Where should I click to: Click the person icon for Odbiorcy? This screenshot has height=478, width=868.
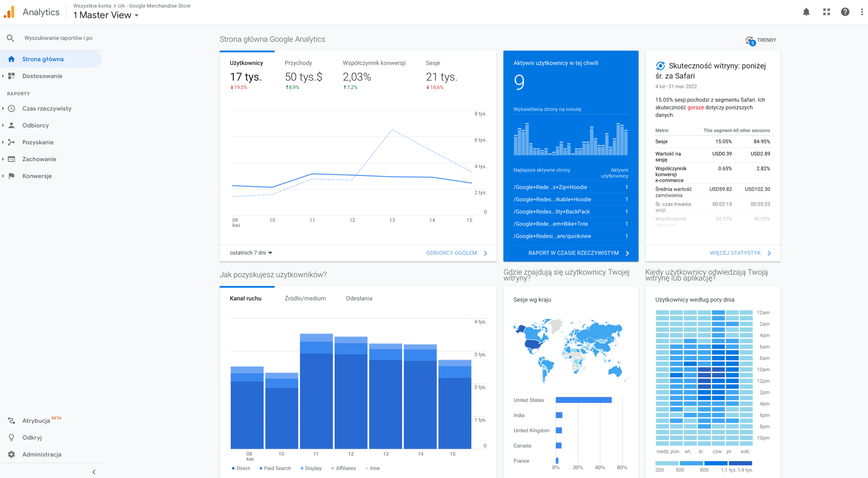coord(12,125)
